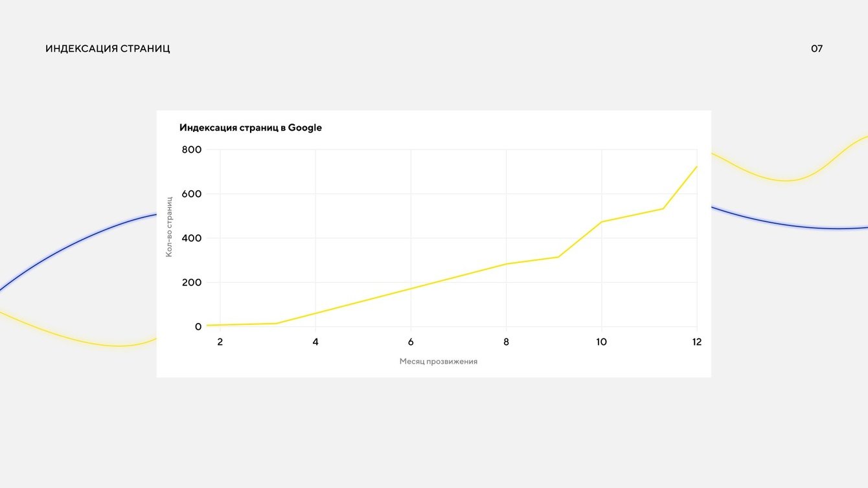Select the 600 tick label on the Y axis

[x=191, y=194]
